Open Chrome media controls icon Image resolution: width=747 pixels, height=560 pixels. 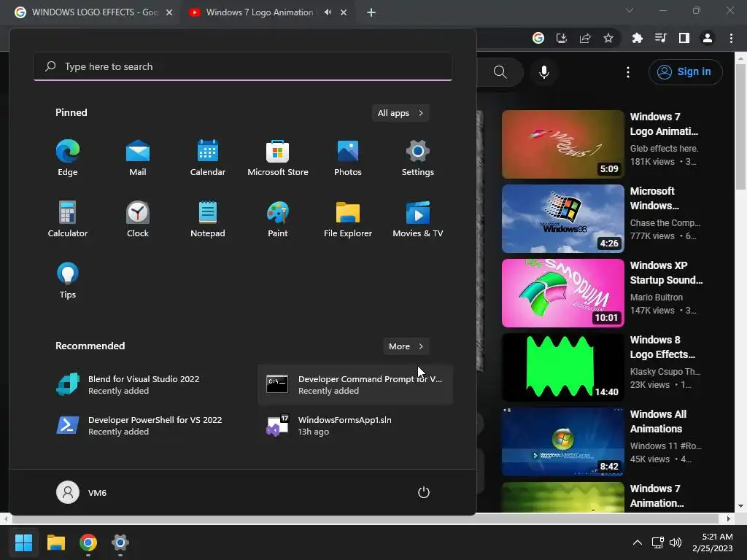pyautogui.click(x=661, y=38)
